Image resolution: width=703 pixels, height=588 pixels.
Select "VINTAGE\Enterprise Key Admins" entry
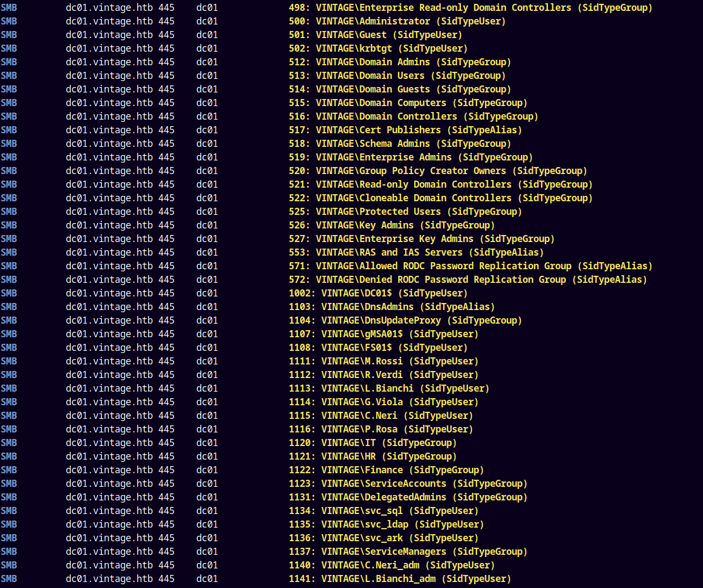point(436,239)
